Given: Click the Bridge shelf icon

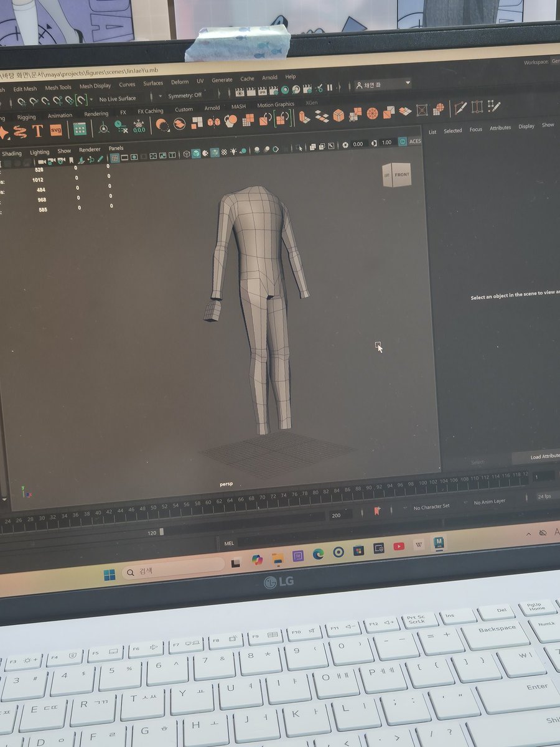Looking at the screenshot, I should pos(322,116).
